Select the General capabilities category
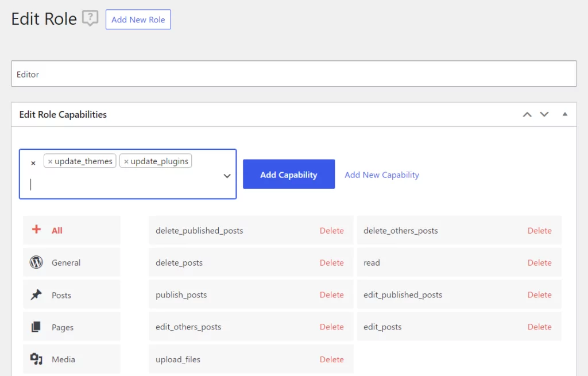Screen dimensions: 588x376 pyautogui.click(x=72, y=262)
